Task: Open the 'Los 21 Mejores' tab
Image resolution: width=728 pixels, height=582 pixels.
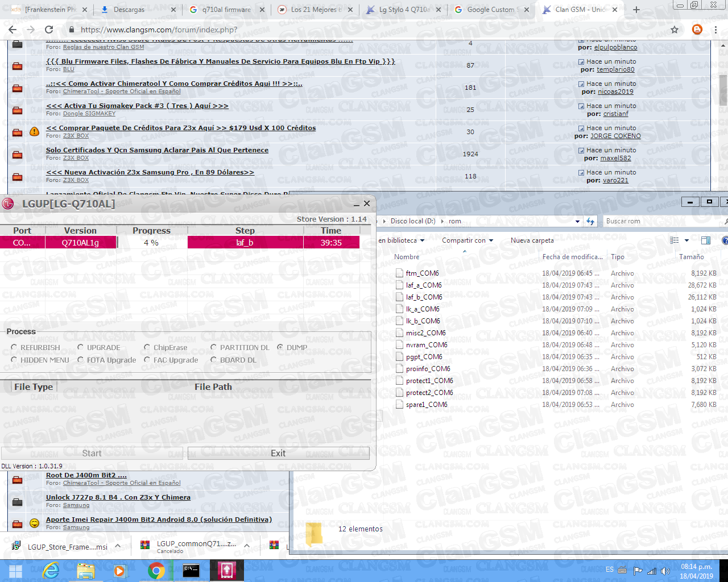Action: click(315, 10)
